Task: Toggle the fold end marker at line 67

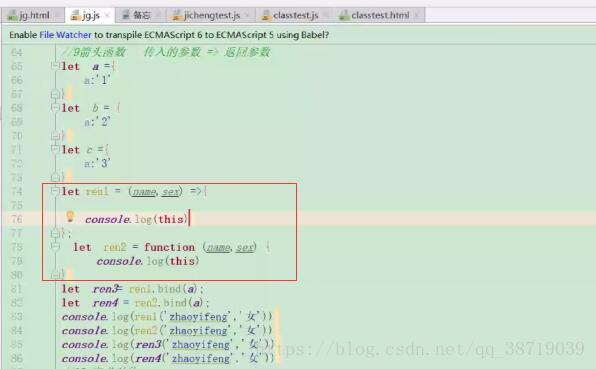Action: click(x=55, y=93)
